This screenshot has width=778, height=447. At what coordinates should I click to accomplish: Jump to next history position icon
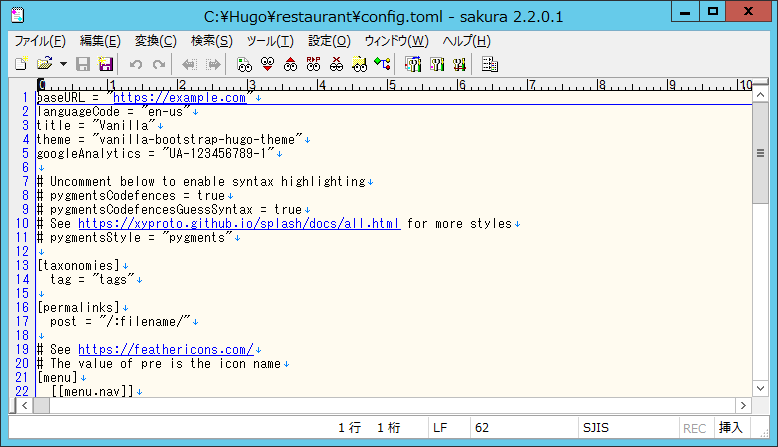[213, 64]
